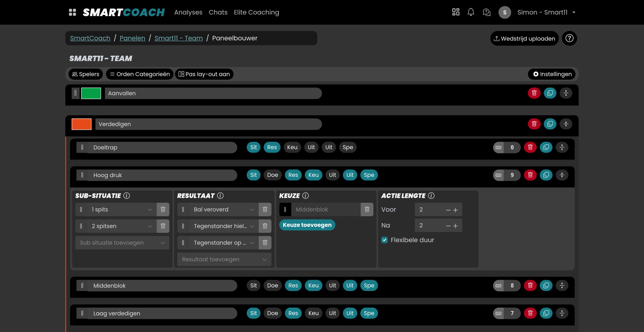Open the help question mark button
The width and height of the screenshot is (644, 332).
pyautogui.click(x=569, y=38)
